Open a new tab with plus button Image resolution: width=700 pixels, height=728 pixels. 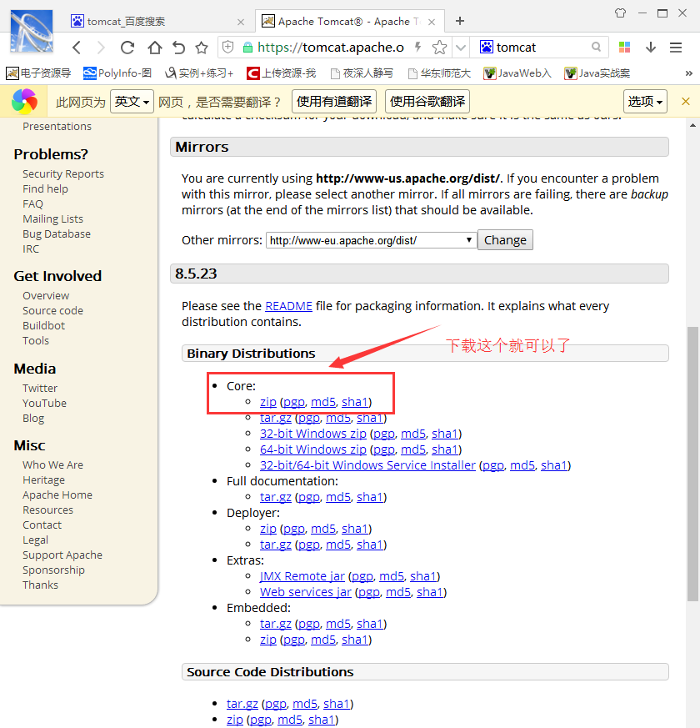point(460,21)
